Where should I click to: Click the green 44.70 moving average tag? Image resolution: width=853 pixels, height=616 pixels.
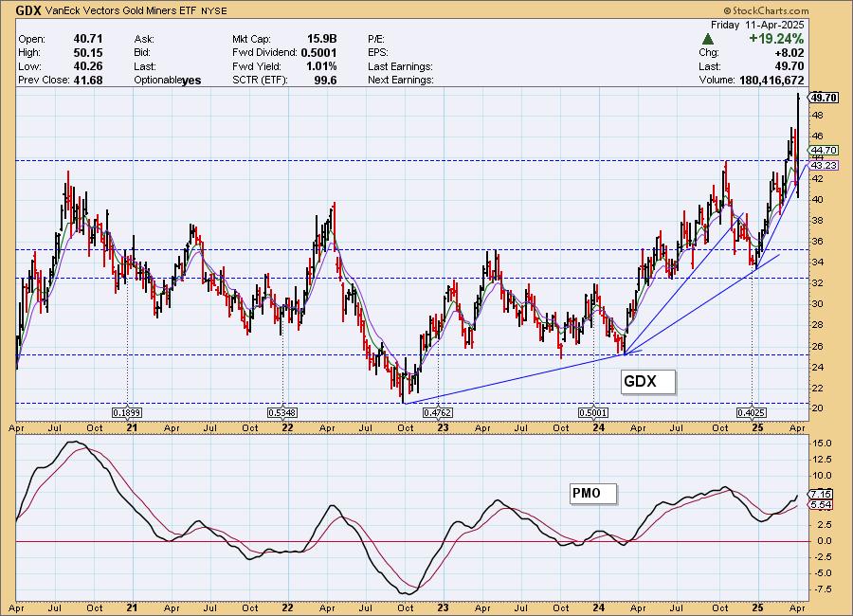pyautogui.click(x=823, y=150)
